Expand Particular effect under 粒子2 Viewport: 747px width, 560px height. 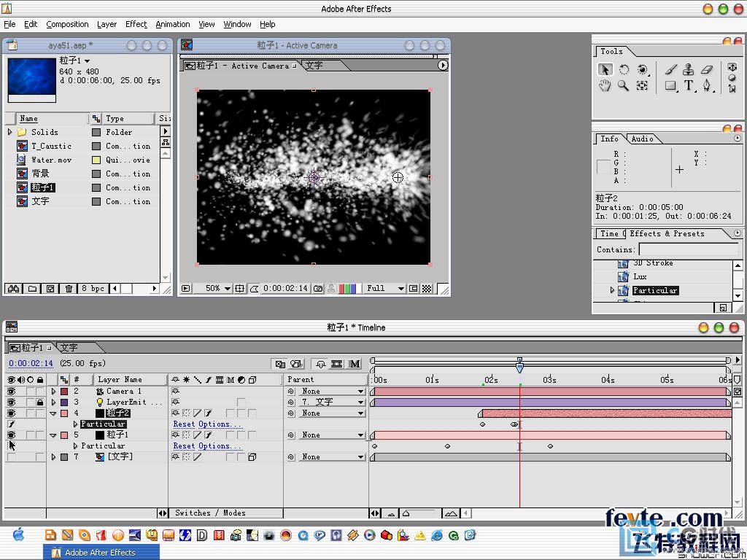tap(75, 424)
